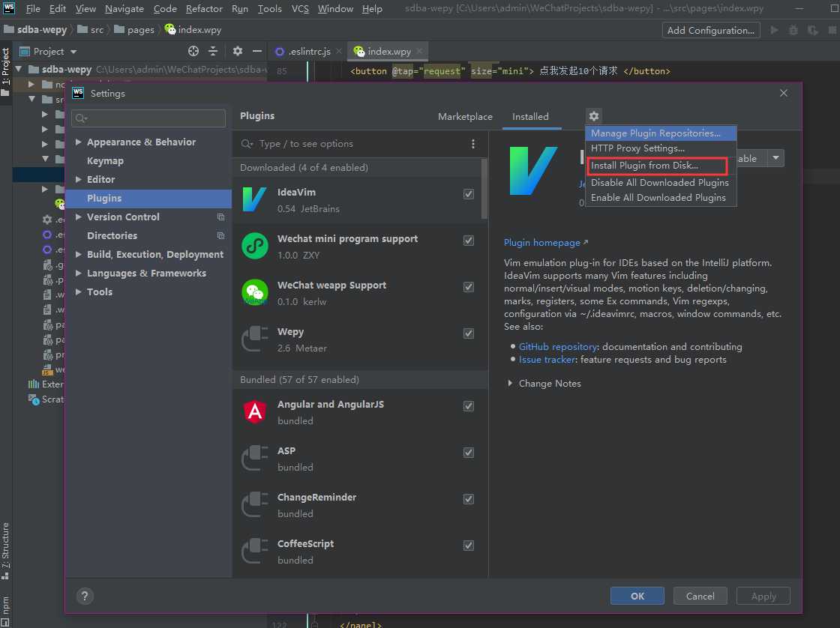Image resolution: width=840 pixels, height=628 pixels.
Task: Disable the IdeaVim plugin checkbox
Action: [x=469, y=194]
